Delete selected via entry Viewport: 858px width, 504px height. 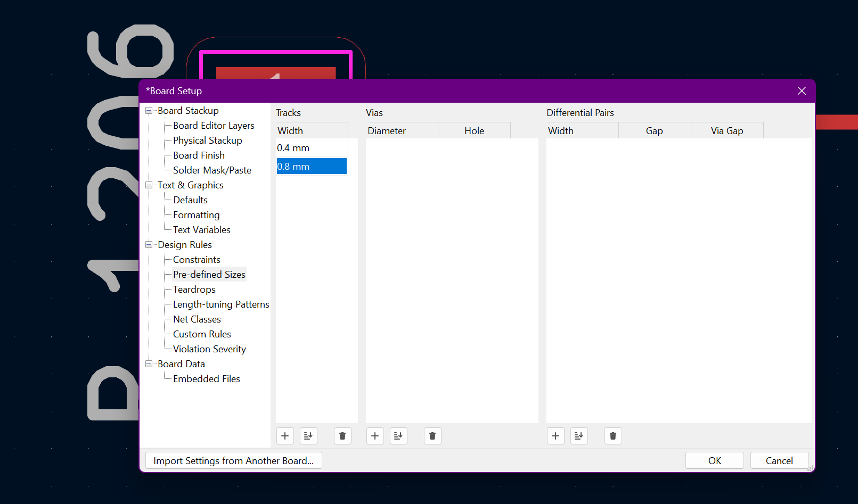tap(432, 436)
